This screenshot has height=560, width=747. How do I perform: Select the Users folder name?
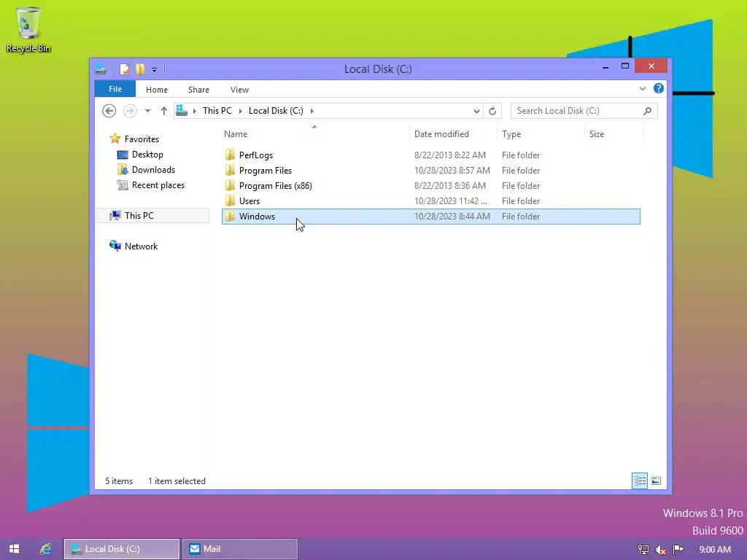point(249,201)
